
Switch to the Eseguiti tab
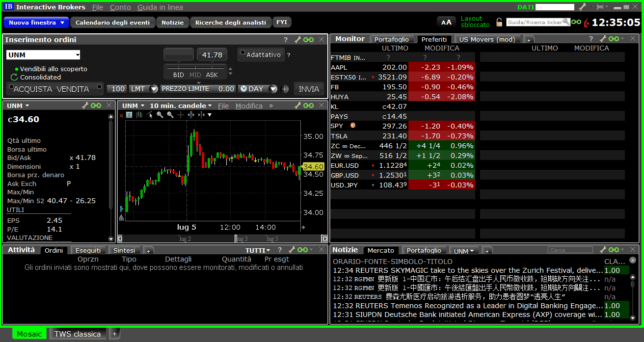tap(88, 250)
